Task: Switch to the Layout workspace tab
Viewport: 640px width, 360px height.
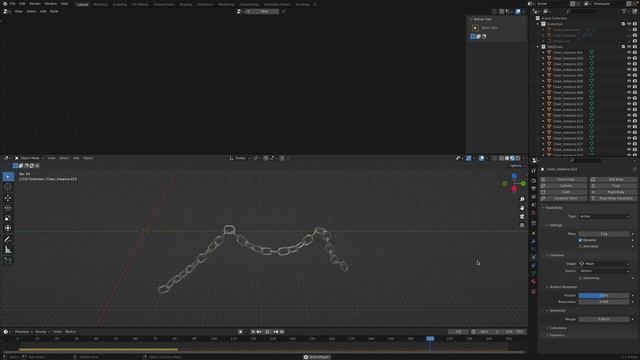Action: tap(82, 4)
